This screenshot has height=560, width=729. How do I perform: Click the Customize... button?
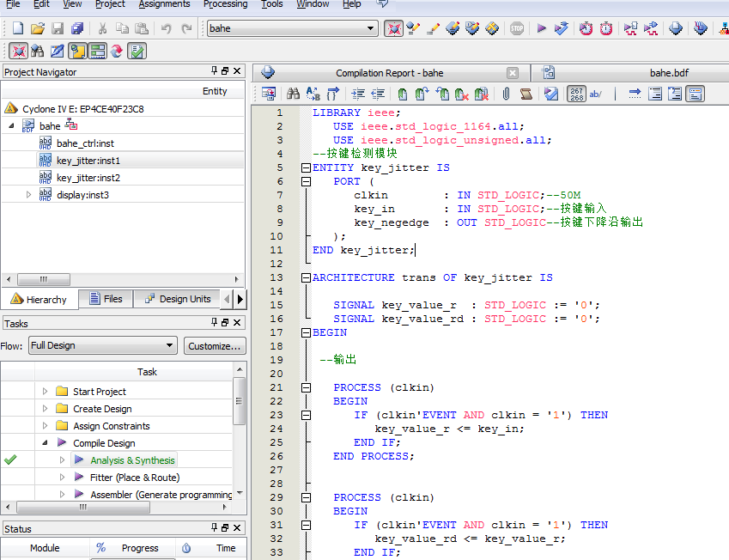coord(214,345)
